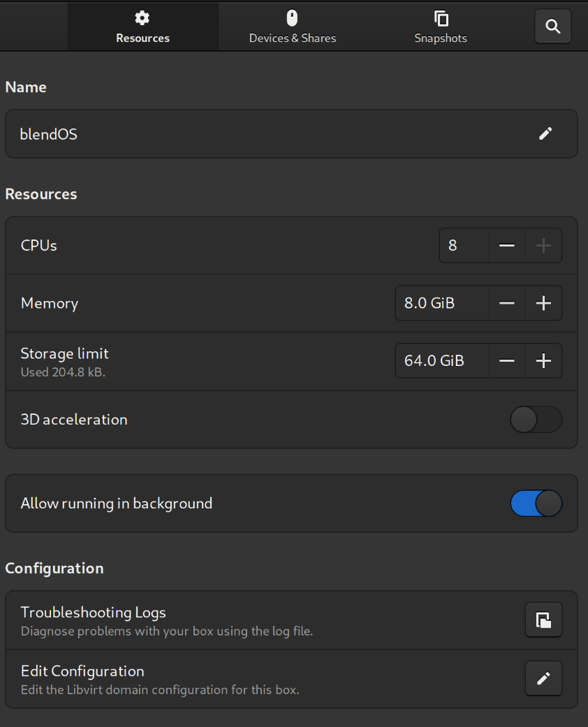Click the Troubleshooting Logs row label
Image resolution: width=588 pixels, height=727 pixels.
(x=94, y=612)
